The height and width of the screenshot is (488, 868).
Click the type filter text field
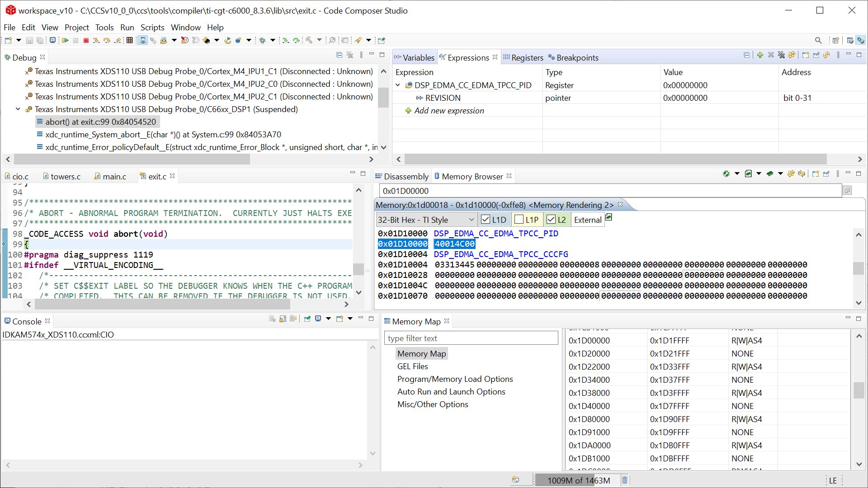(471, 338)
